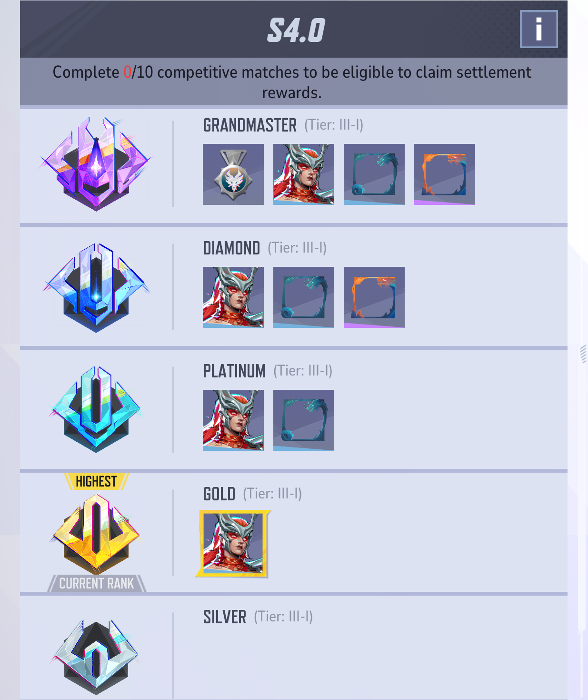
Task: Open the info button beside S4.0
Action: (x=538, y=29)
